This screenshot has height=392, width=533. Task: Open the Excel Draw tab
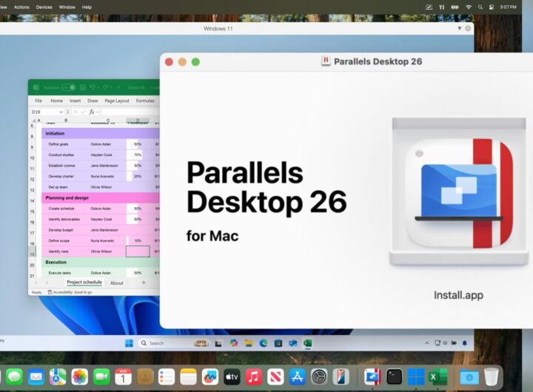93,101
